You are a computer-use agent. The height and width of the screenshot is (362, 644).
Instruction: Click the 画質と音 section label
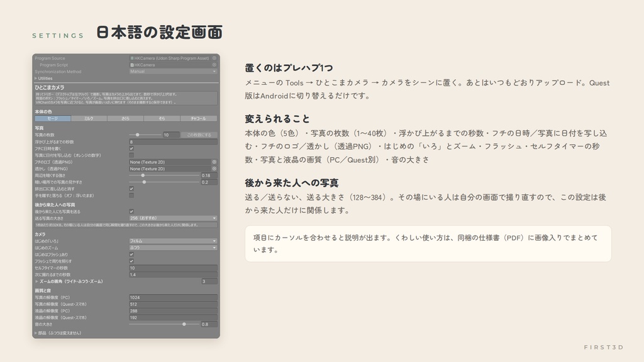click(43, 290)
